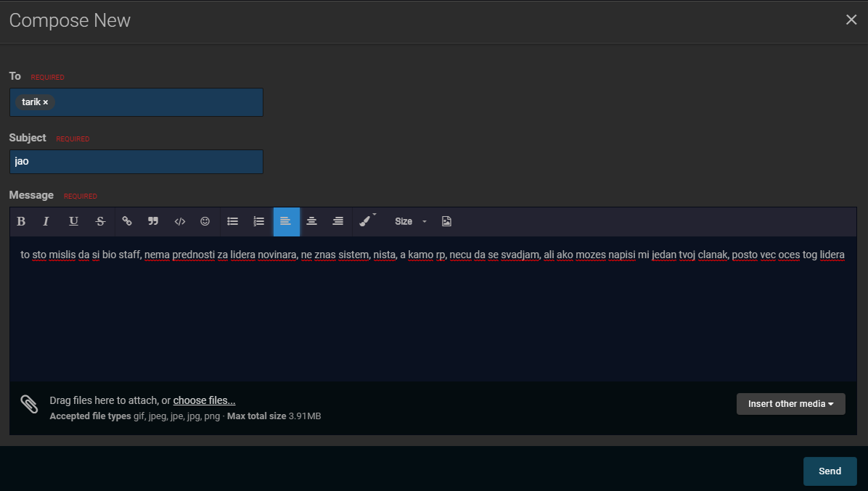The width and height of the screenshot is (868, 491).
Task: Align text to the right
Action: pyautogui.click(x=337, y=222)
